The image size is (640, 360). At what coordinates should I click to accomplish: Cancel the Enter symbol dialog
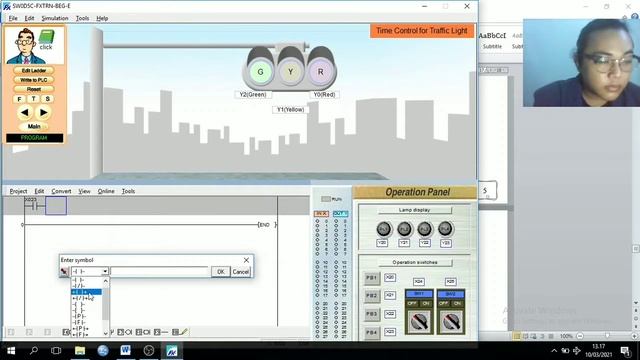coord(241,271)
